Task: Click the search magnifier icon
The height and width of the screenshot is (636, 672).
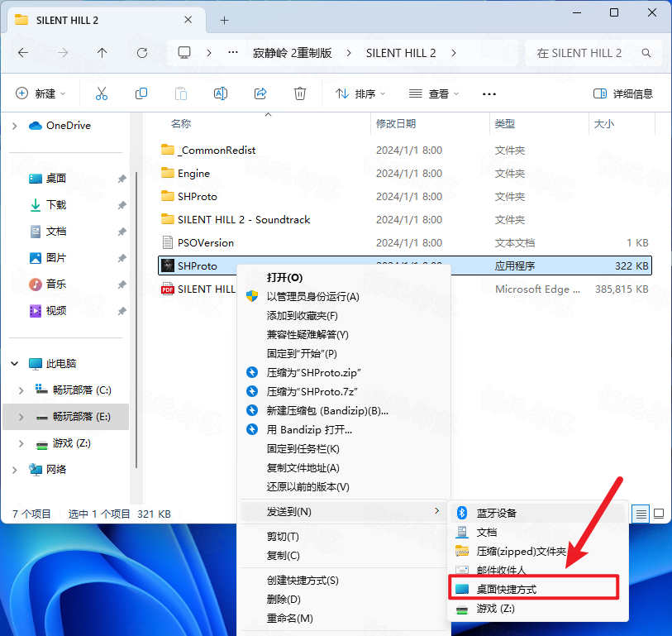Action: click(x=646, y=53)
